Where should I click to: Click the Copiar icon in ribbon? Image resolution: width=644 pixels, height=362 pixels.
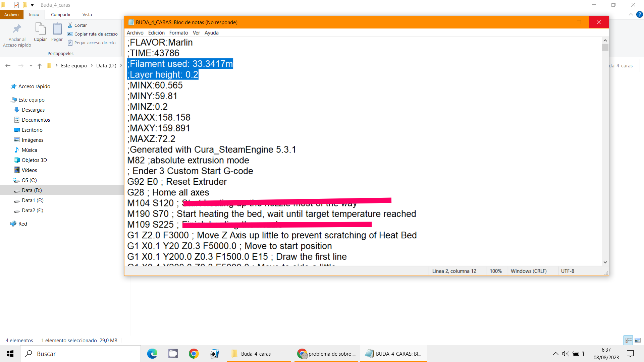click(x=41, y=29)
